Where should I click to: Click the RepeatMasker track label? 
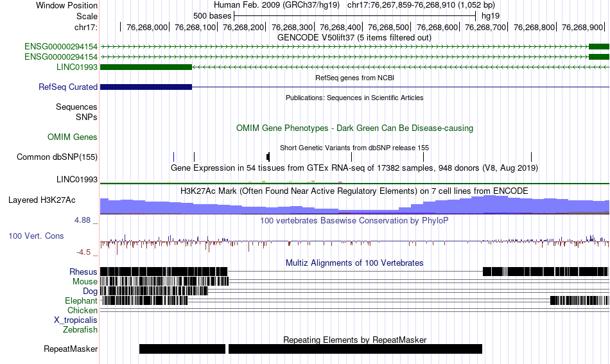(71, 349)
